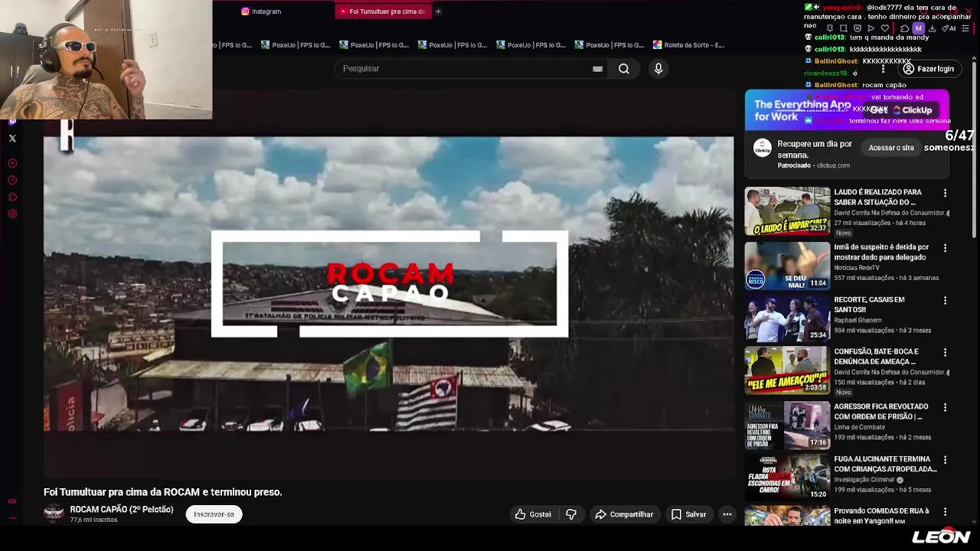Screen dimensions: 980x551
Task: Open the toolbar extensions cube icon
Action: (x=904, y=28)
